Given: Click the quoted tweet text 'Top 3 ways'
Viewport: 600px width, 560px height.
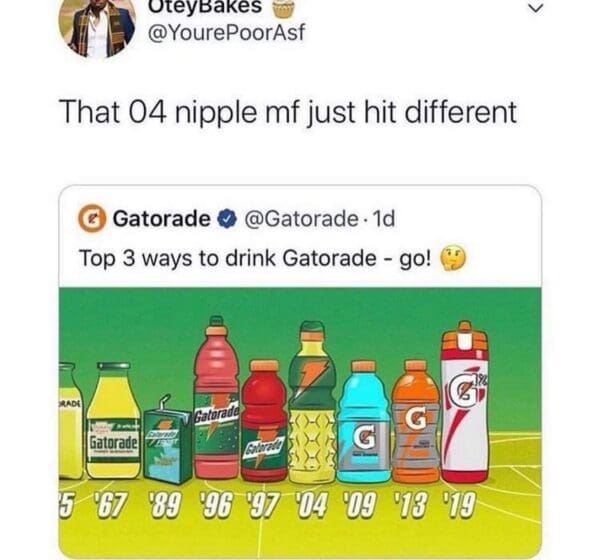Looking at the screenshot, I should [x=255, y=259].
